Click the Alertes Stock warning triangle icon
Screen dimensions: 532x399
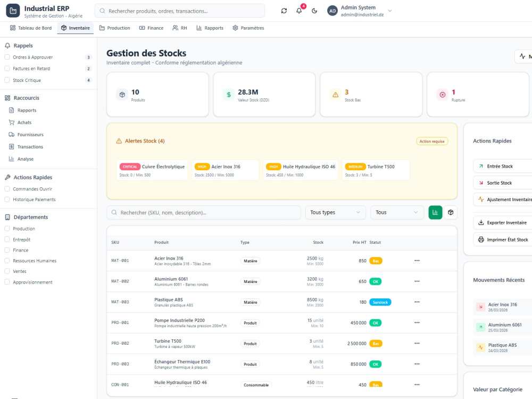tap(119, 141)
